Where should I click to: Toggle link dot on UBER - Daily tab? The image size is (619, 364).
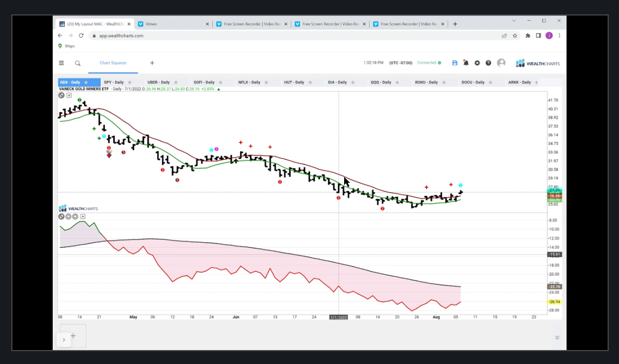point(176,83)
